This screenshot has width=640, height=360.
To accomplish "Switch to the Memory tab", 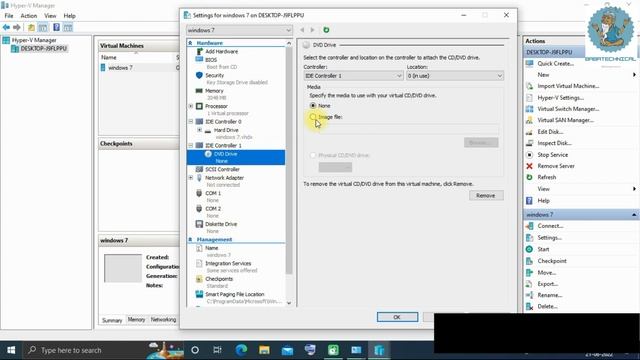I will (136, 320).
